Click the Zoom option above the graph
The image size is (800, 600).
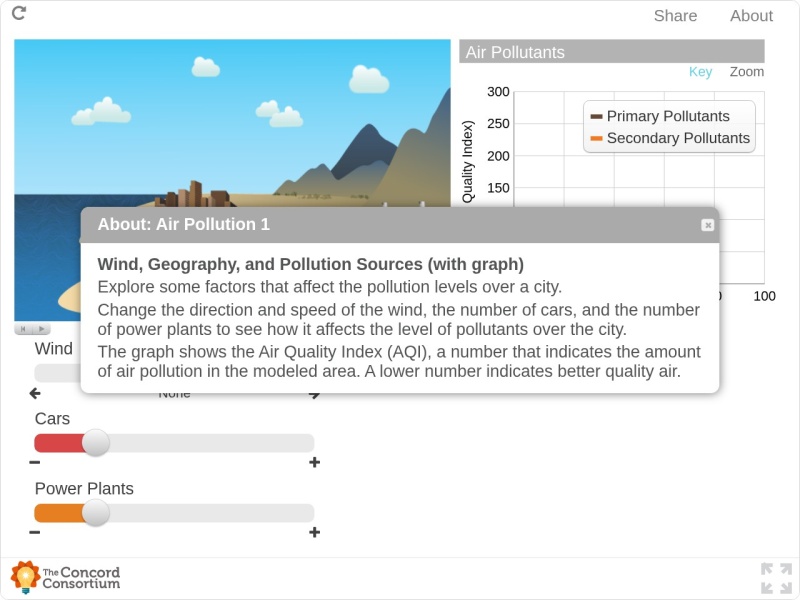(x=746, y=72)
